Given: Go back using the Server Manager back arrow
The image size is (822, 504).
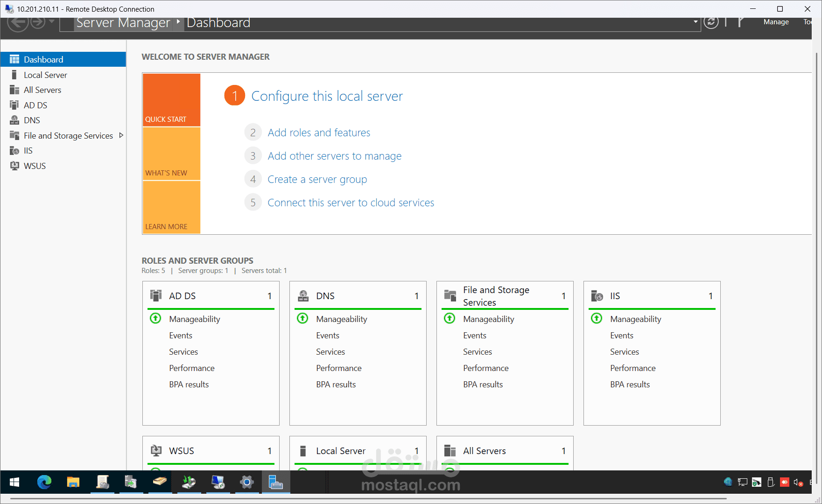Looking at the screenshot, I should [x=18, y=23].
